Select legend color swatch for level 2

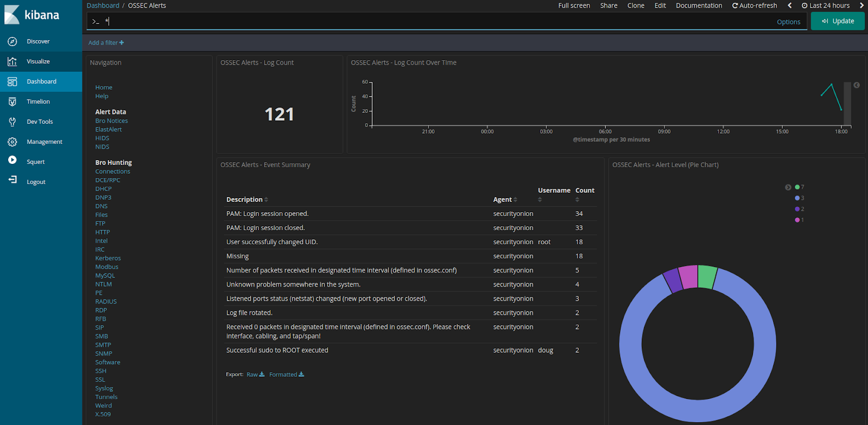click(x=797, y=209)
